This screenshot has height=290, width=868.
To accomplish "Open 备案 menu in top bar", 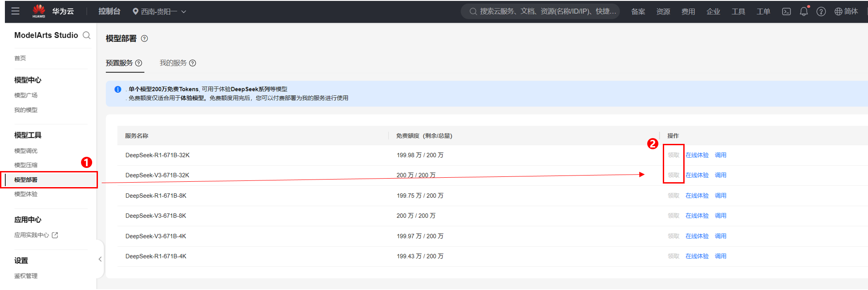I will coord(638,12).
